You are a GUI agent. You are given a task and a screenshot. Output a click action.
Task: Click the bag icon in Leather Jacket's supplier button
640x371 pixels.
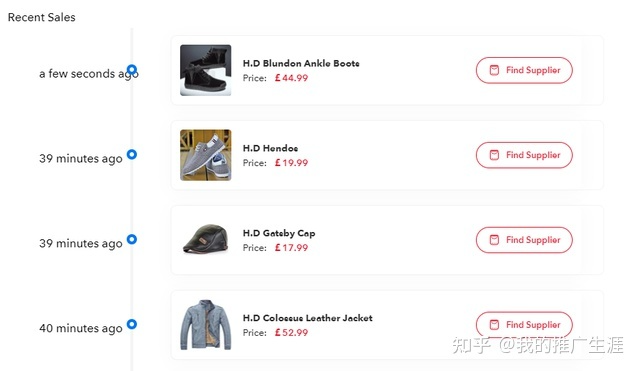coord(494,325)
